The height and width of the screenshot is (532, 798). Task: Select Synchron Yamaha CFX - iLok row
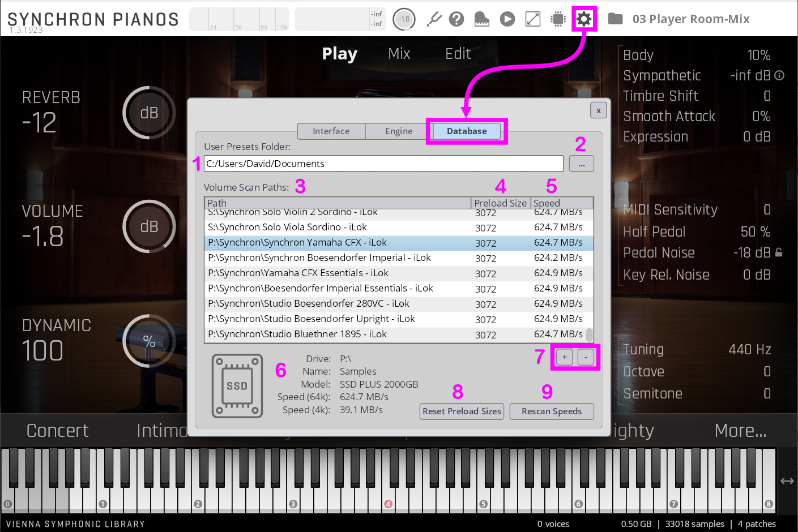(399, 243)
